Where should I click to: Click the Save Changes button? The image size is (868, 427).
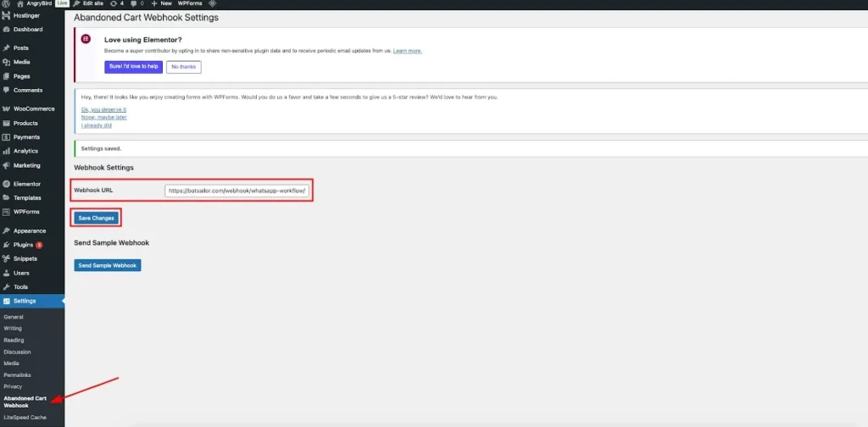[97, 218]
